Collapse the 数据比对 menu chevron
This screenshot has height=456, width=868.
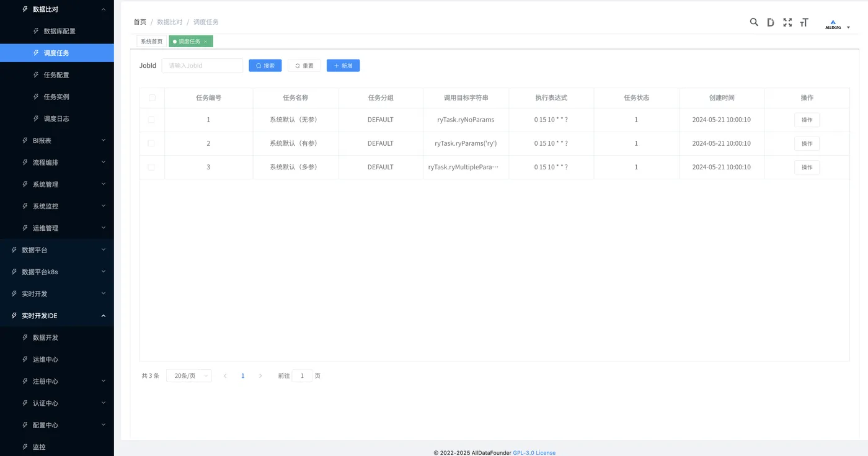103,9
